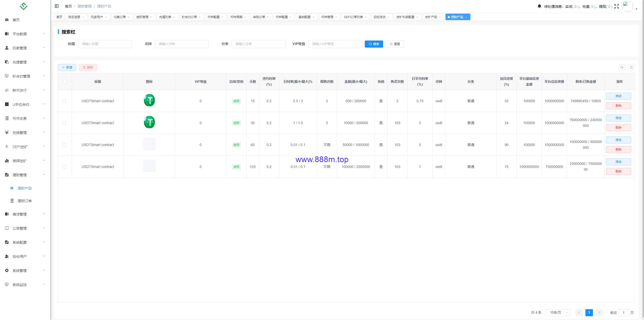Toggle fullscreen mode icon
Screen dimensions: 644x320
(x=617, y=6)
